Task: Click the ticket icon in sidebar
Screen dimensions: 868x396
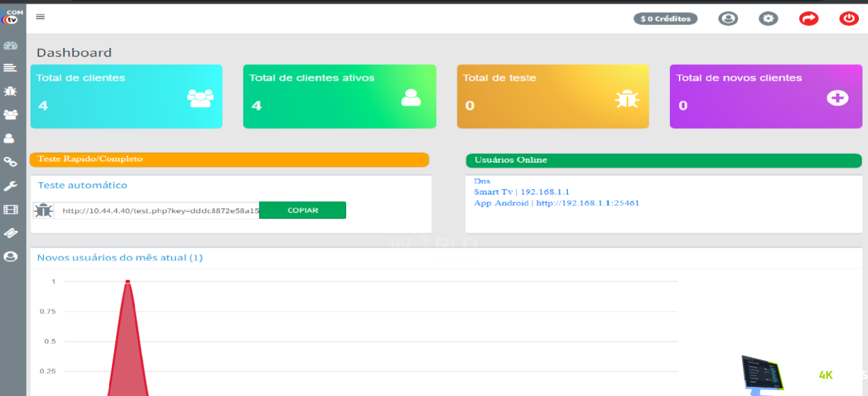Action: (10, 233)
